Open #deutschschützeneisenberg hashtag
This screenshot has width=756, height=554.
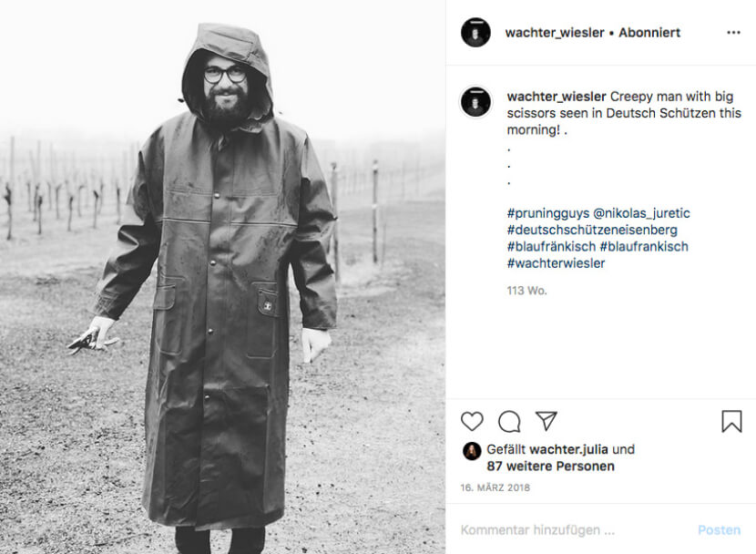[592, 230]
